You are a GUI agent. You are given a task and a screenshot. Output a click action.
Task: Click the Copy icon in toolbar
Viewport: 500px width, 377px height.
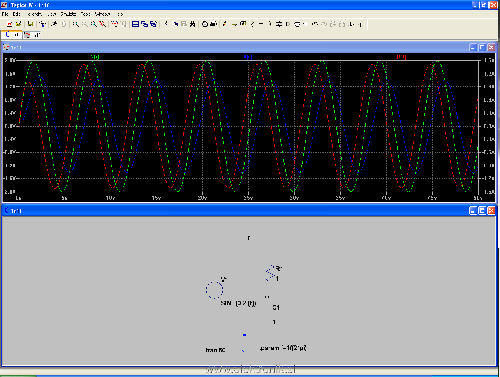coord(175,24)
